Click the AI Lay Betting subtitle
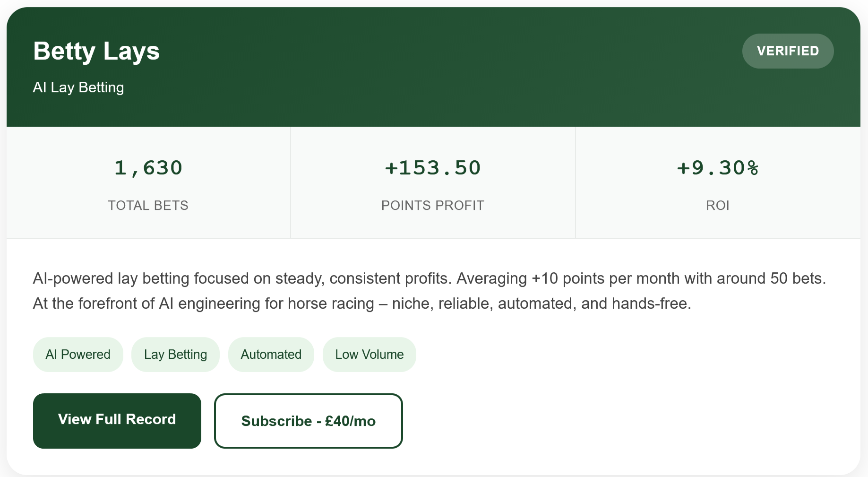Viewport: 868px width, 477px height. click(x=78, y=87)
